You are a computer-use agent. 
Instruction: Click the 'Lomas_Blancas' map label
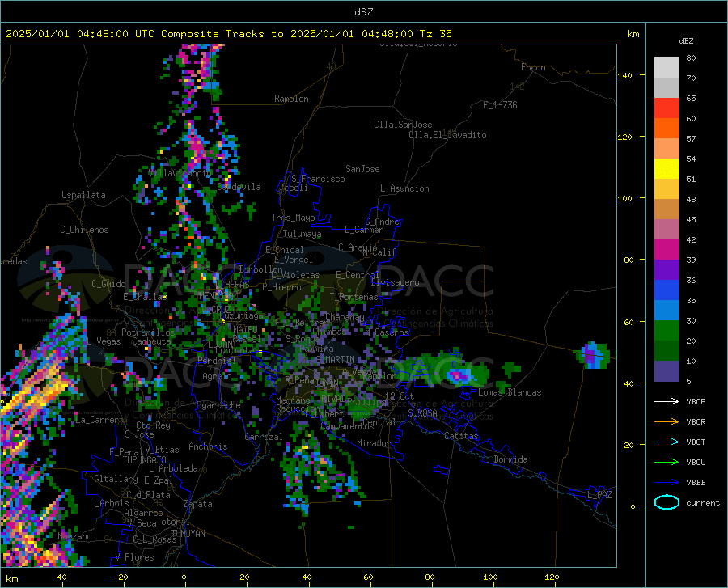(x=510, y=392)
